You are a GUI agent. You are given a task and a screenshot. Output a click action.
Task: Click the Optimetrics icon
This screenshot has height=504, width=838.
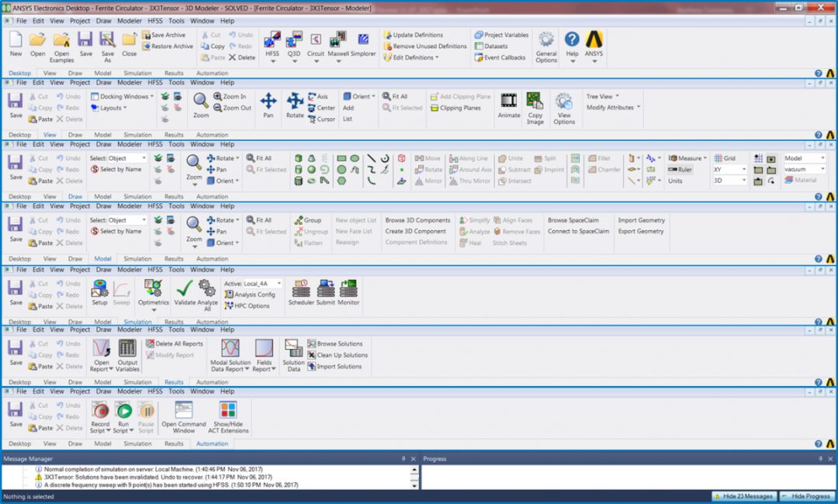click(154, 288)
